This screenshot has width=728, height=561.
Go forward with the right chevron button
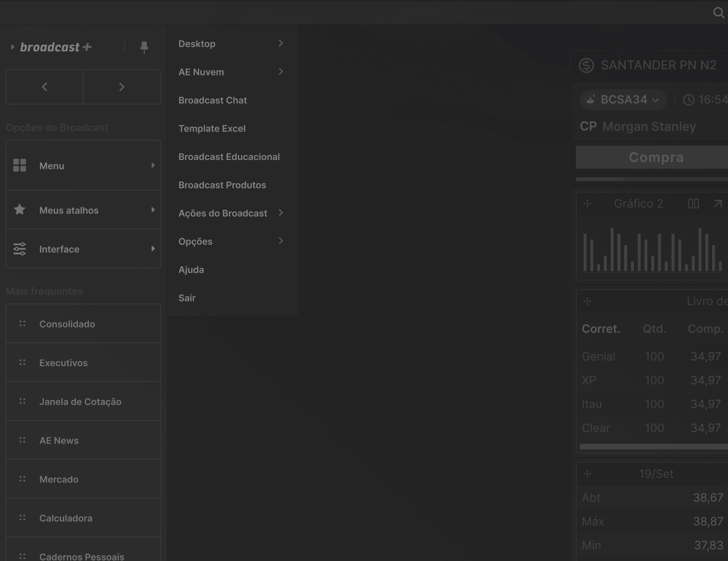click(122, 87)
